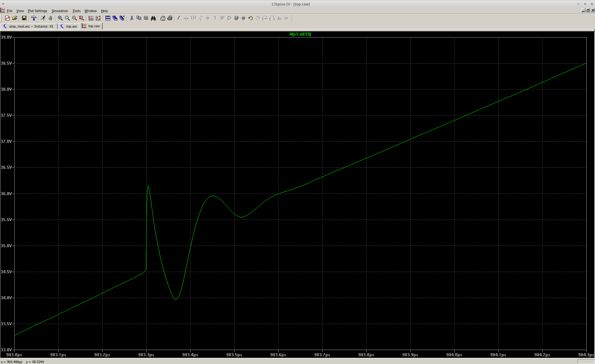The height and width of the screenshot is (364, 595).
Task: Click the scissors Cut icon
Action: (132, 18)
